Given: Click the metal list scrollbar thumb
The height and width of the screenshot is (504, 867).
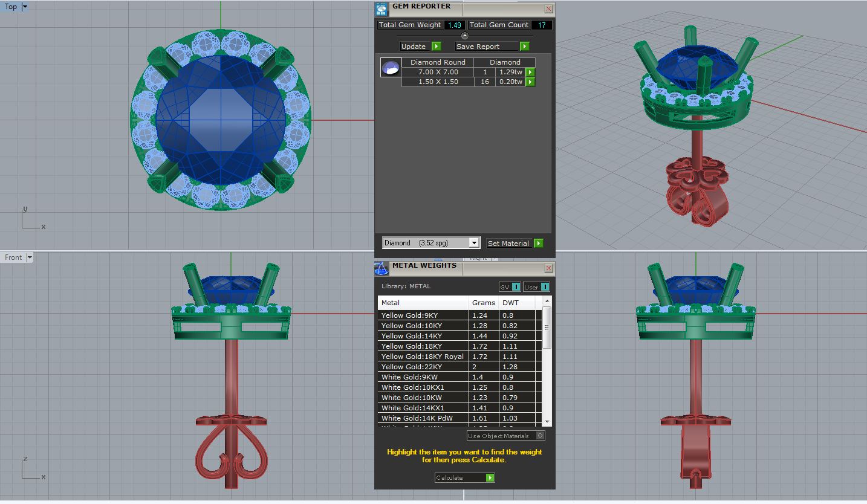Looking at the screenshot, I should pyautogui.click(x=547, y=328).
